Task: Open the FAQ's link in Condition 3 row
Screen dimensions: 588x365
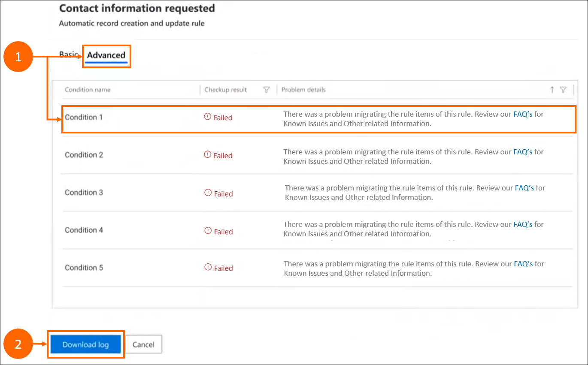Action: (x=524, y=188)
